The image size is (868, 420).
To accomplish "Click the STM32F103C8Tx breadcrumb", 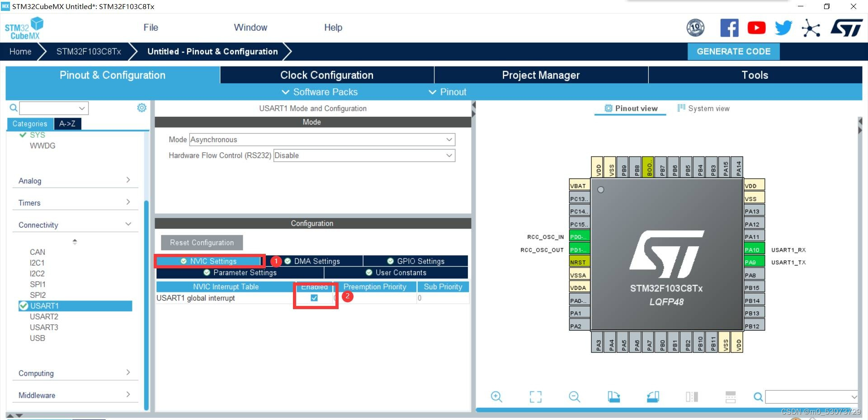I will (x=89, y=52).
